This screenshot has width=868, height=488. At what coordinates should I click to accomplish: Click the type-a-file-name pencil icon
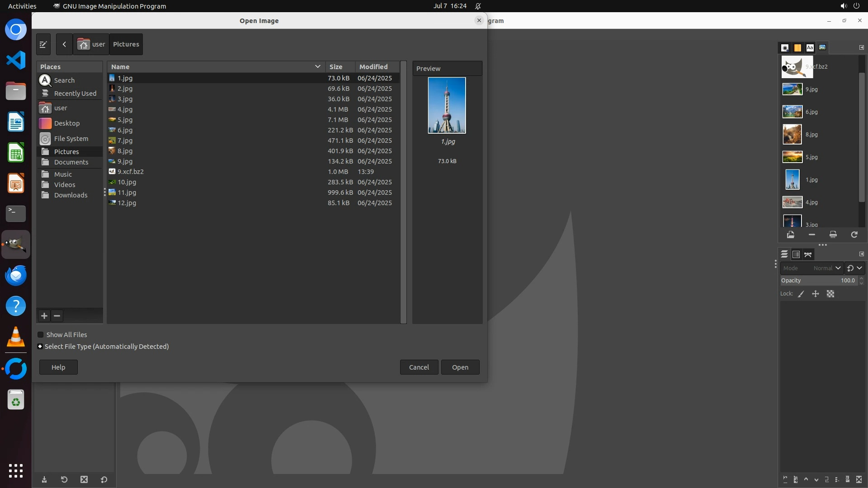43,44
